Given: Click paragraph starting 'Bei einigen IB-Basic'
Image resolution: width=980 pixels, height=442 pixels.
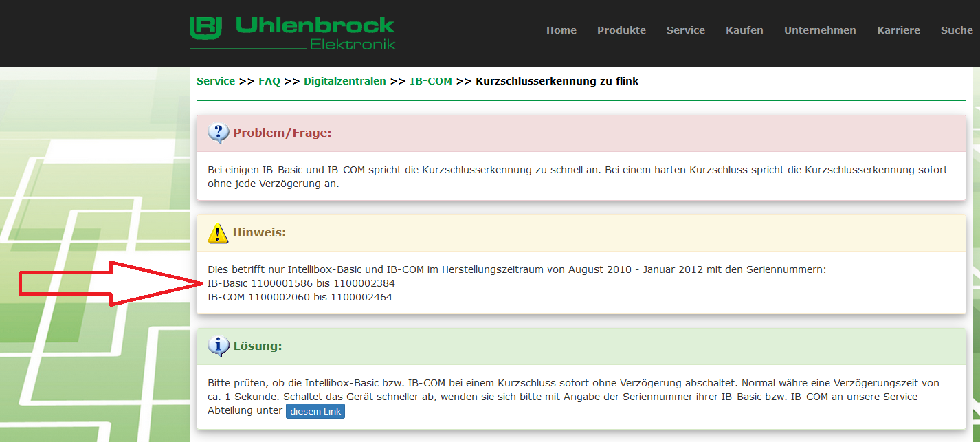Looking at the screenshot, I should (x=577, y=177).
